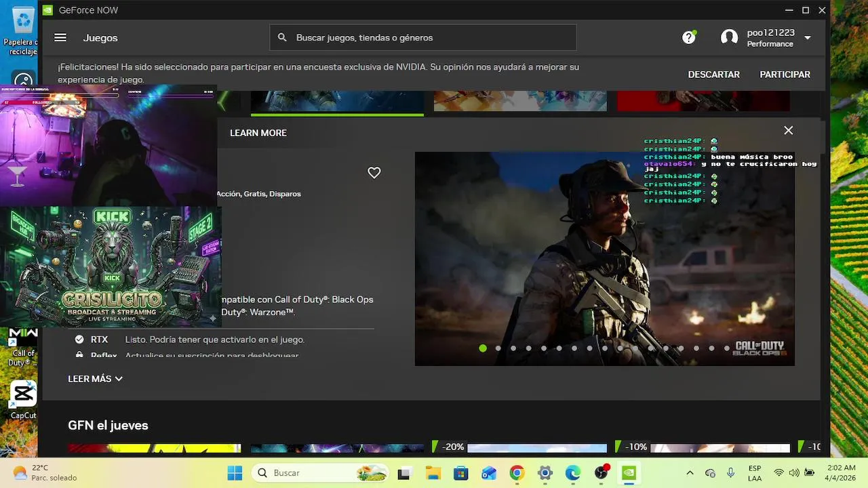Open Outlook from the taskbar
The image size is (868, 488).
489,473
